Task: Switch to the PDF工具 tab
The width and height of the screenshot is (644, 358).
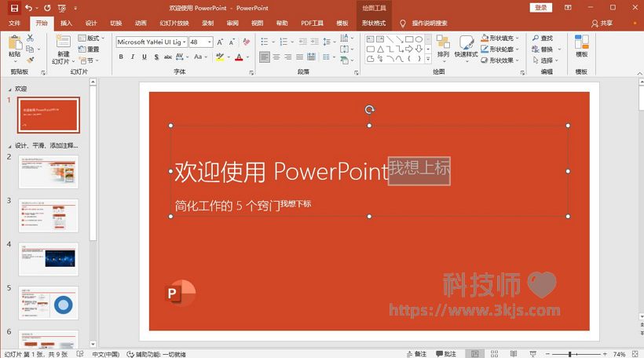Action: (x=312, y=23)
